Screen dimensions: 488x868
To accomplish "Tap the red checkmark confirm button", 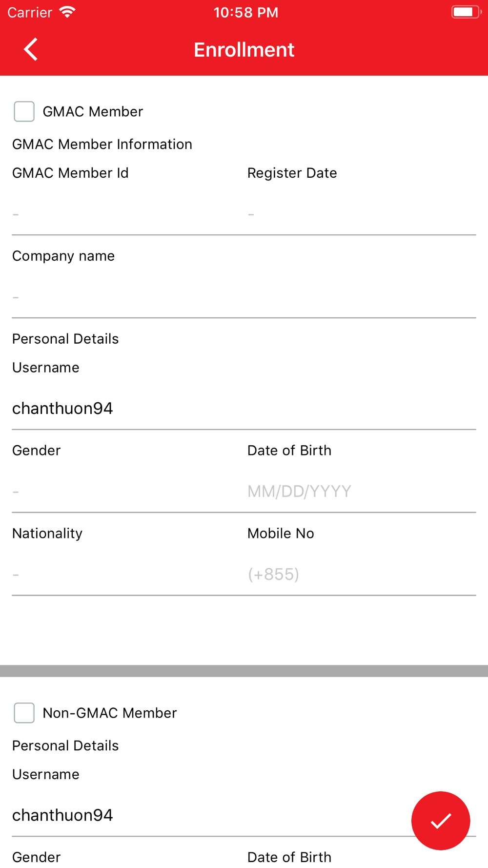I will pyautogui.click(x=440, y=821).
